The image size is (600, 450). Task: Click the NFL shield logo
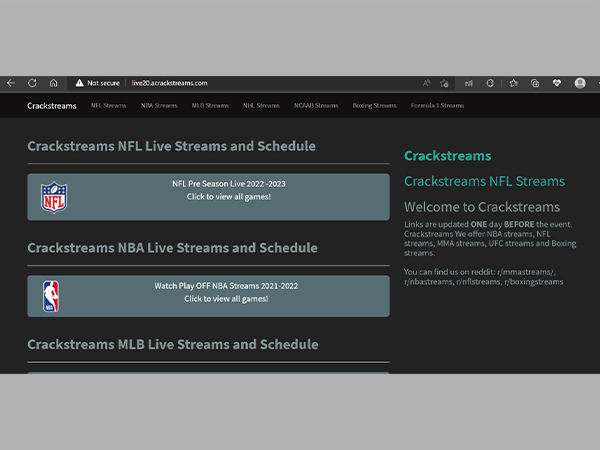54,197
